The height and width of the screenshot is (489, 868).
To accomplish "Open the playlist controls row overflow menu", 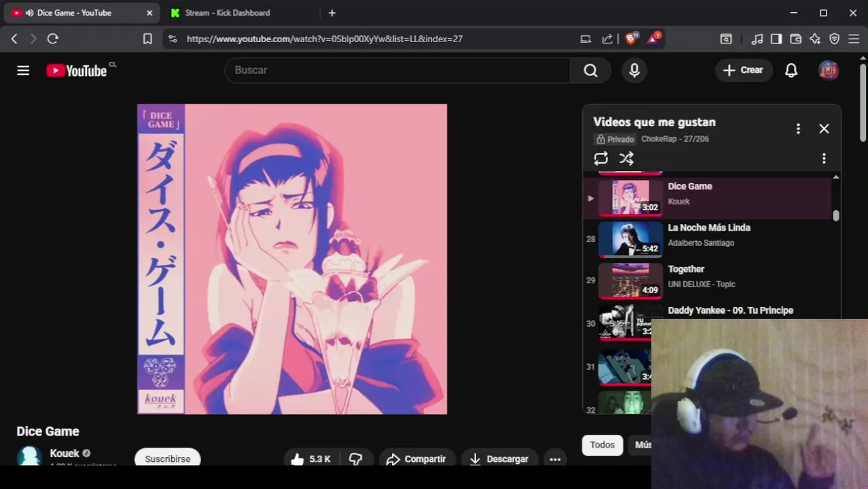I will pos(824,158).
